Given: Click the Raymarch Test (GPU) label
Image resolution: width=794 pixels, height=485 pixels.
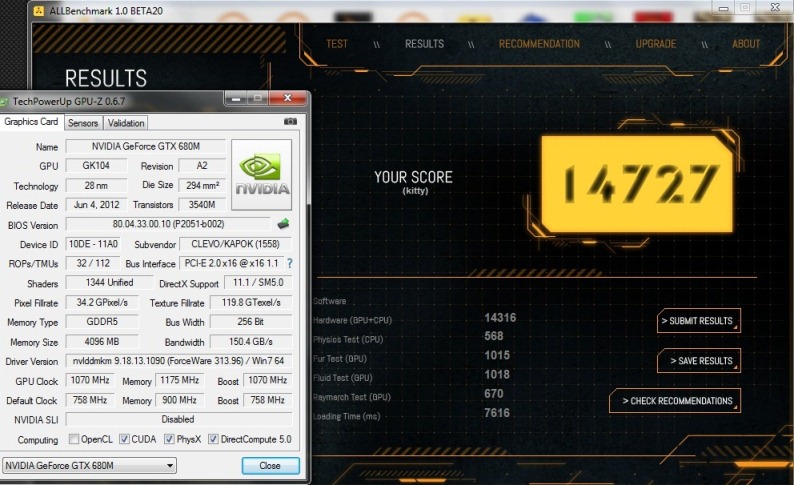Looking at the screenshot, I should click(x=352, y=397).
